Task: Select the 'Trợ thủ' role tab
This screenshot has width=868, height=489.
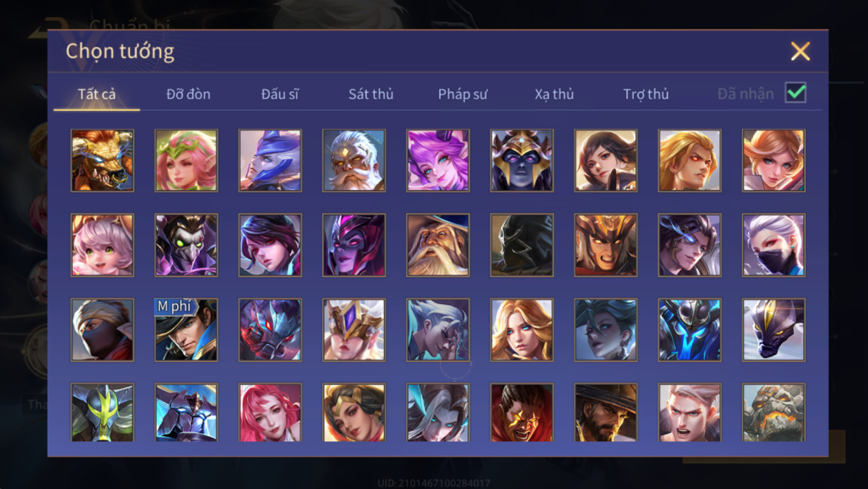Action: click(x=646, y=94)
